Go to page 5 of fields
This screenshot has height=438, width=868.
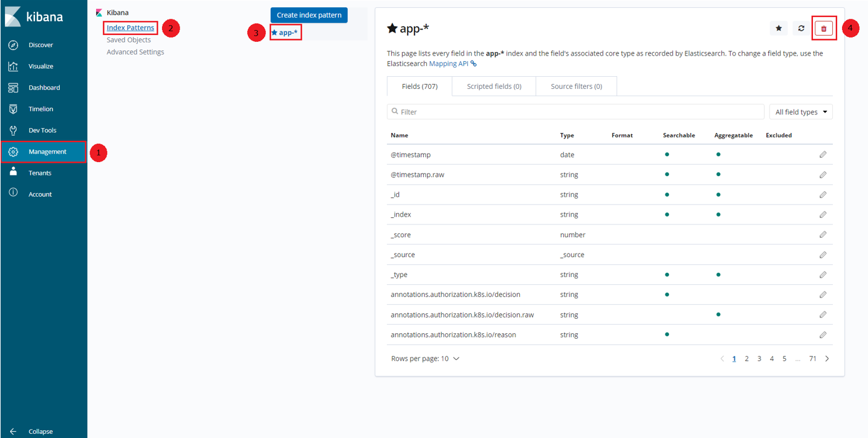pos(785,359)
